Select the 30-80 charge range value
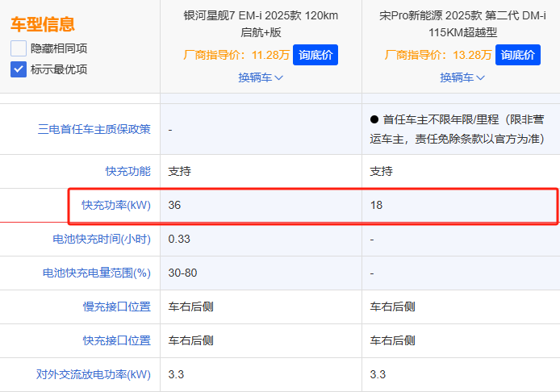Viewport: 560px width, 392px height. coord(182,273)
